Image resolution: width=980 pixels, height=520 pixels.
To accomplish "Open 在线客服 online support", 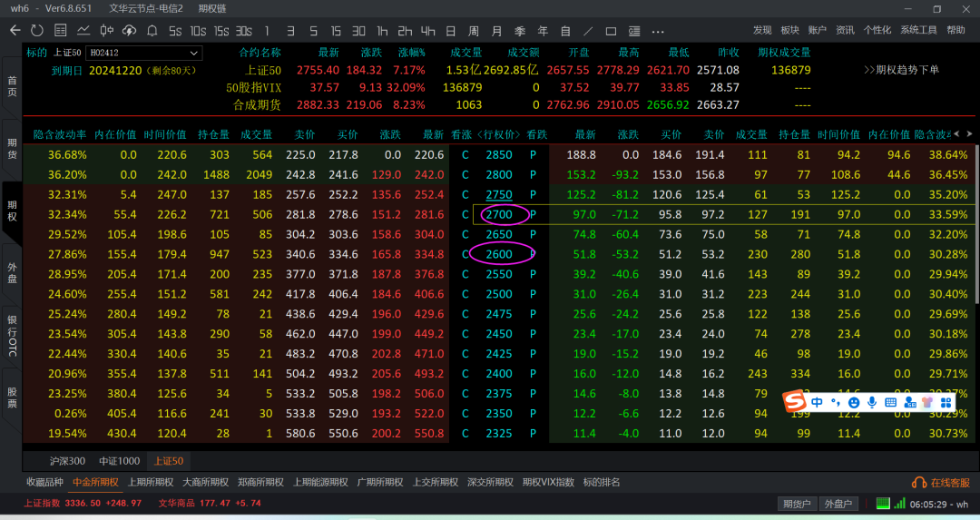I will pos(941,483).
